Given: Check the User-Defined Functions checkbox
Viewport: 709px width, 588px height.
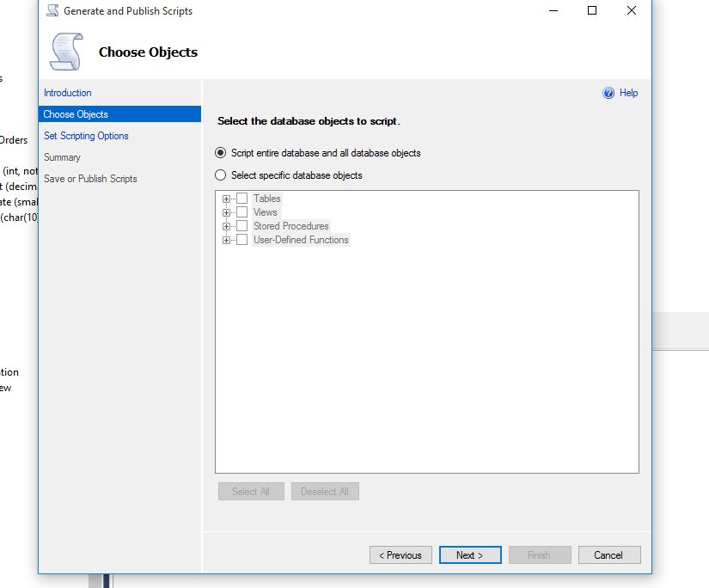Looking at the screenshot, I should (x=241, y=240).
